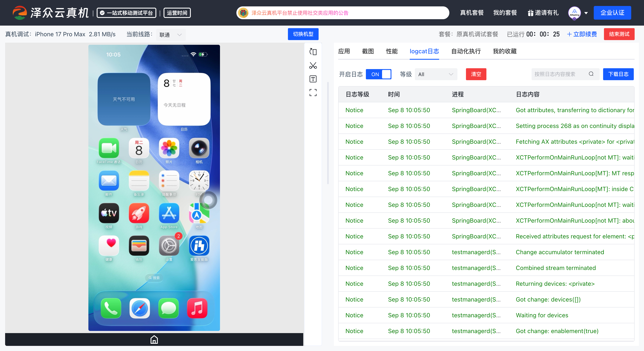
Task: Open the Games rocket app icon
Action: 139,213
